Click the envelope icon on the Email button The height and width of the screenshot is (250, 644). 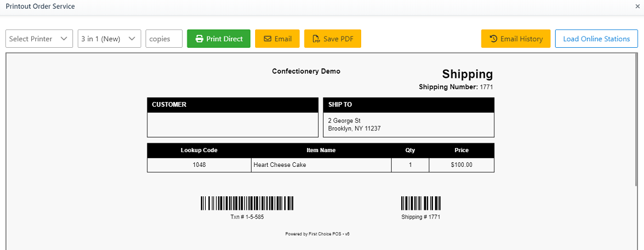pos(267,39)
